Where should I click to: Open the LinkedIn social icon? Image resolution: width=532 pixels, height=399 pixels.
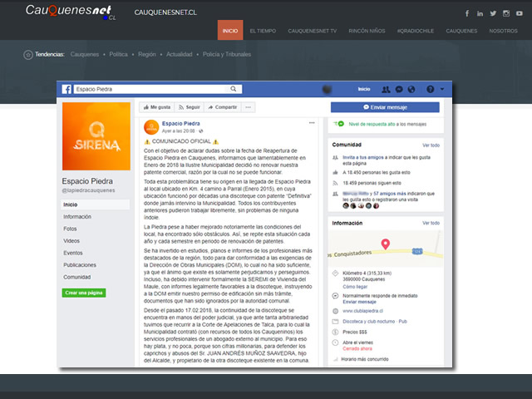tap(480, 13)
